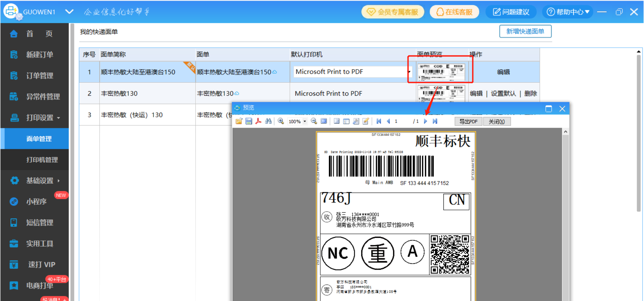Expand 帮助中心 dropdown

pyautogui.click(x=568, y=12)
